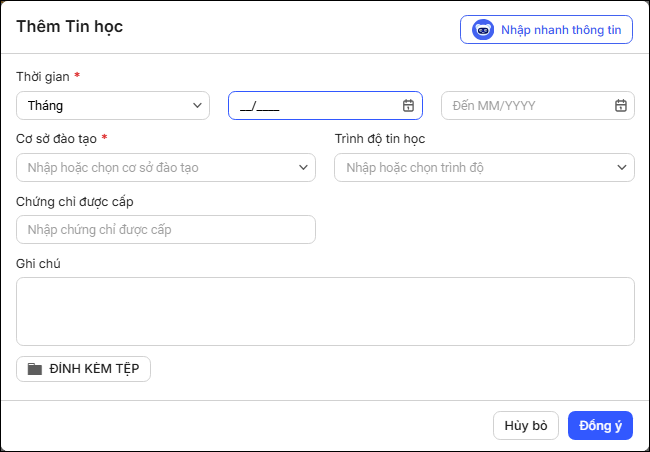Select the Tháng combo box
The width and height of the screenshot is (650, 452).
(113, 106)
